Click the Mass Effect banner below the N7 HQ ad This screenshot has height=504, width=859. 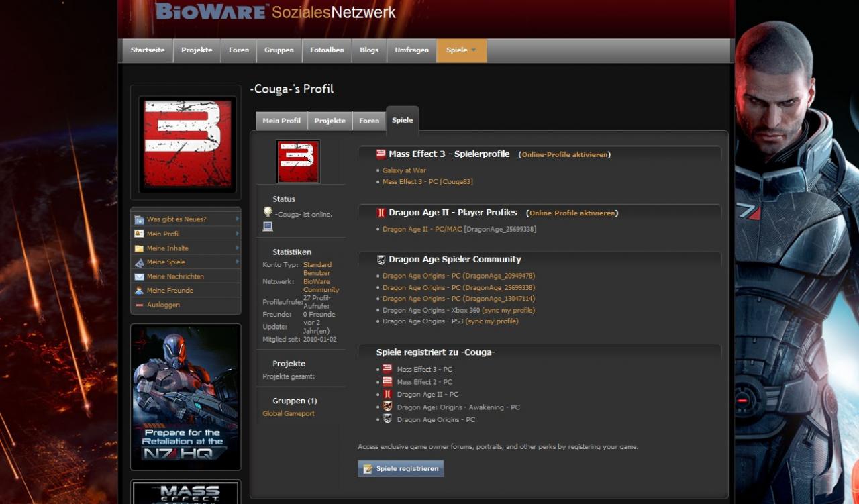coord(186,493)
